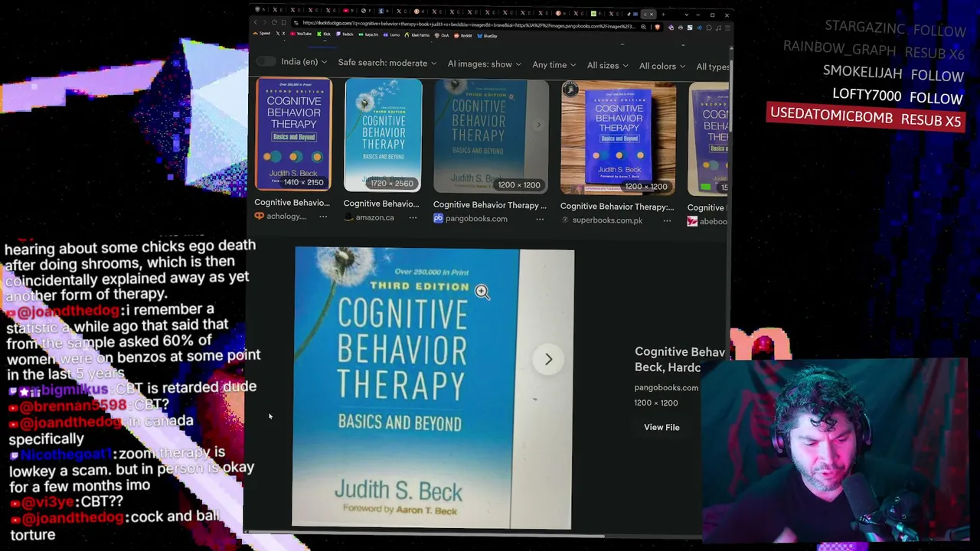
Task: Select the pangobooks third edition thumbnail
Action: click(491, 136)
